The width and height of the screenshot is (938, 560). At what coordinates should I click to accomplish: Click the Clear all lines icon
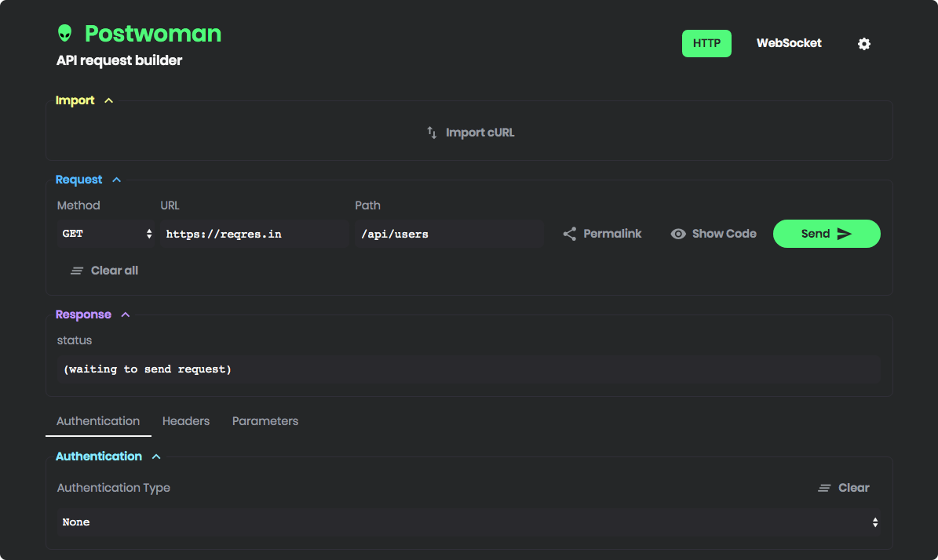point(77,271)
